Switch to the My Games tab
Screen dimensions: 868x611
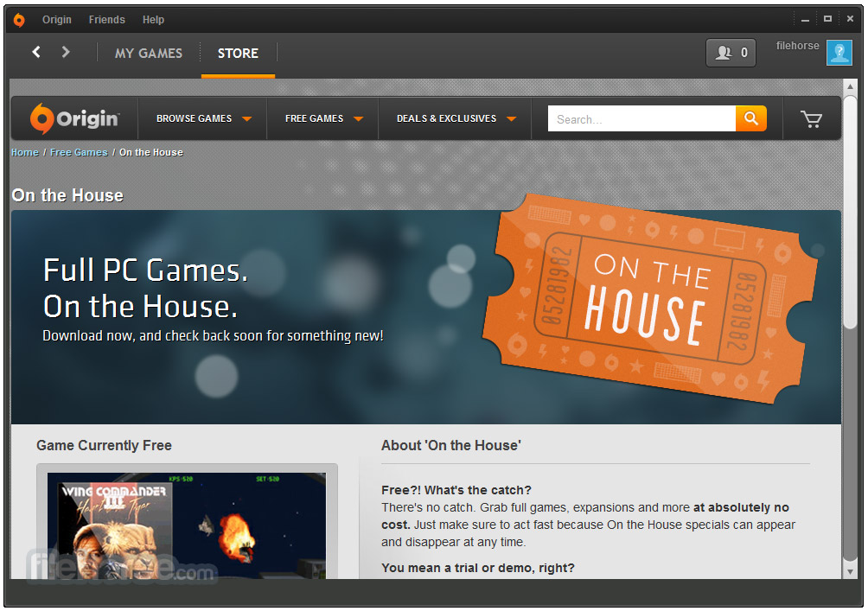coord(149,53)
